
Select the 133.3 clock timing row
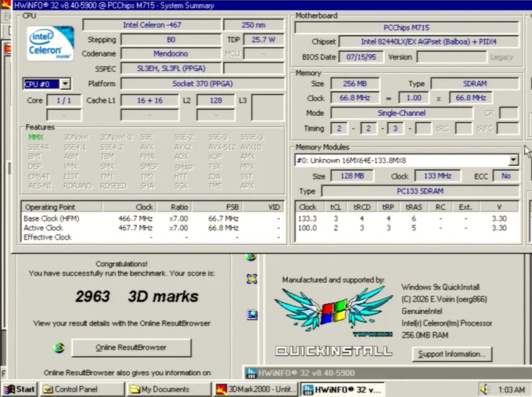tap(408, 218)
